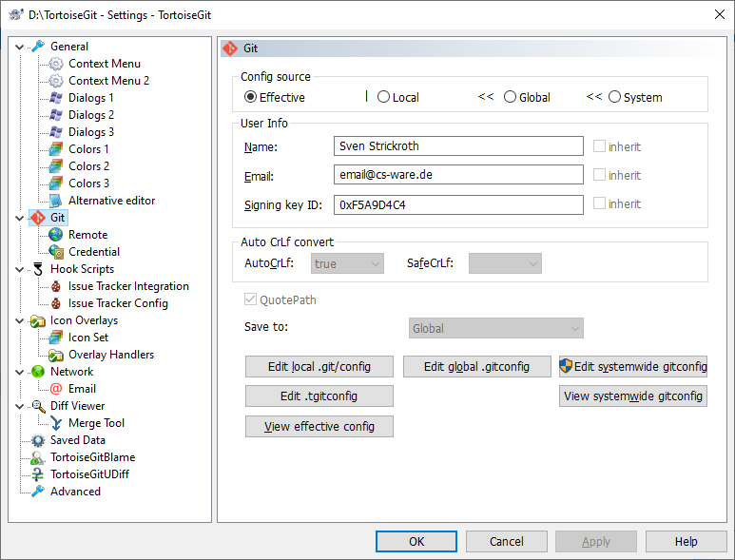The image size is (735, 560).
Task: Confirm settings with OK button
Action: pyautogui.click(x=416, y=541)
